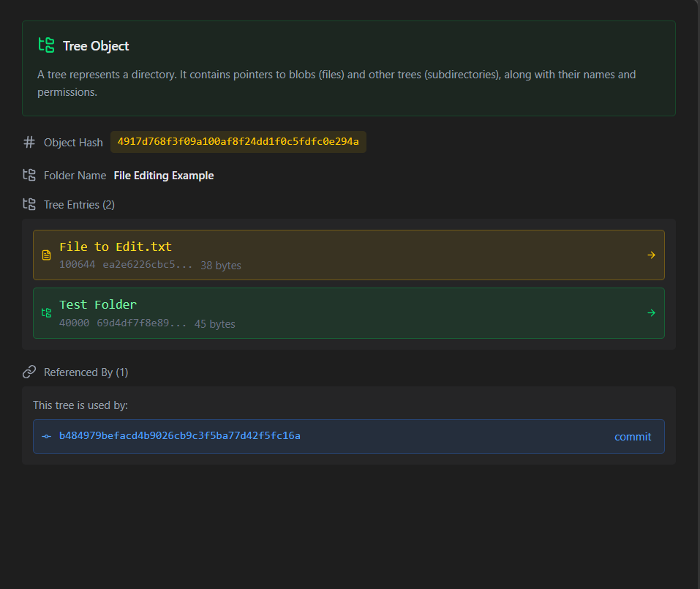Click the green tree icon for Test Folder

[x=46, y=312]
